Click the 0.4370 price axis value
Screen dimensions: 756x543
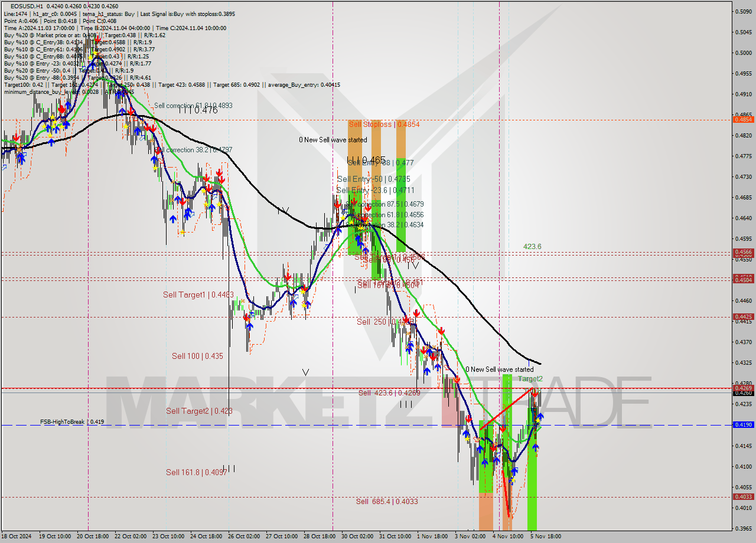point(743,342)
